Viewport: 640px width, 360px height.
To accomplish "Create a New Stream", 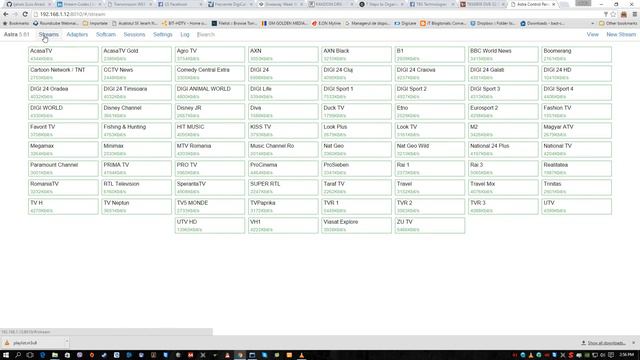I will coord(621,34).
